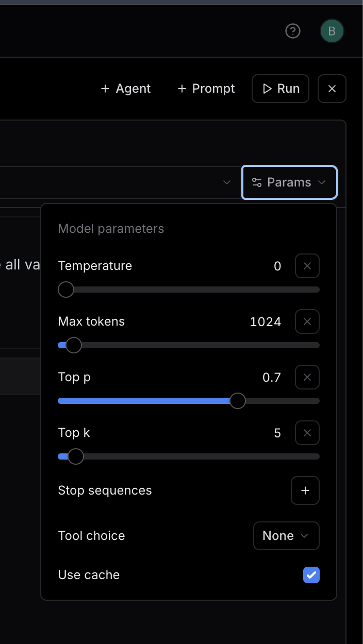Add a stop sequence with plus icon
Screen dimensions: 363x644
coord(305,490)
